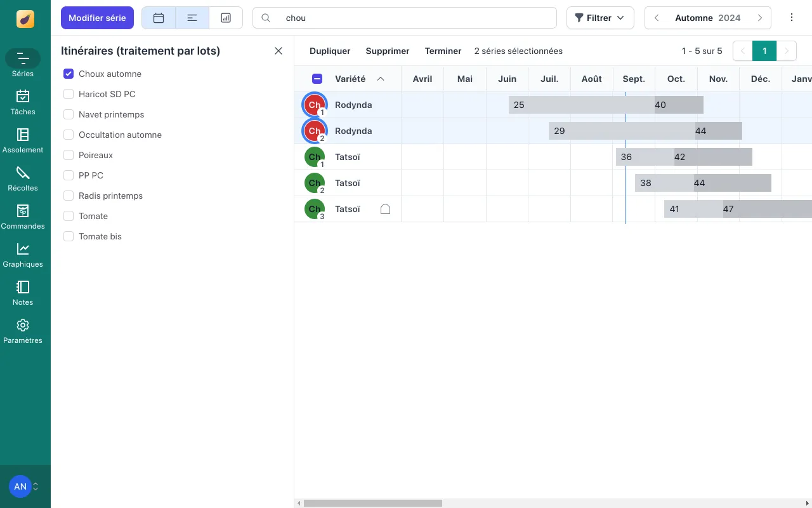Image resolution: width=812 pixels, height=508 pixels.
Task: Sort by the Variété column header
Action: tap(350, 79)
